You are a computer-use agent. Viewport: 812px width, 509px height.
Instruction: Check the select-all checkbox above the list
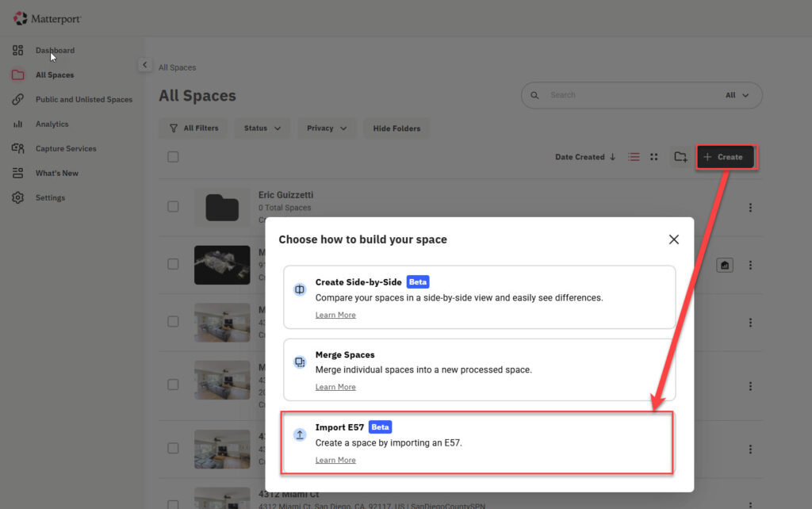pos(173,156)
